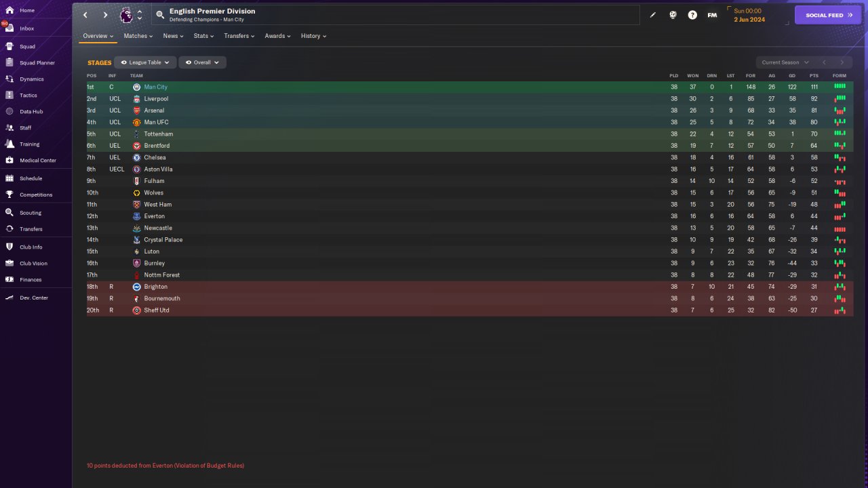The image size is (868, 488).
Task: Expand the Stats menu dropdown
Action: [x=203, y=36]
